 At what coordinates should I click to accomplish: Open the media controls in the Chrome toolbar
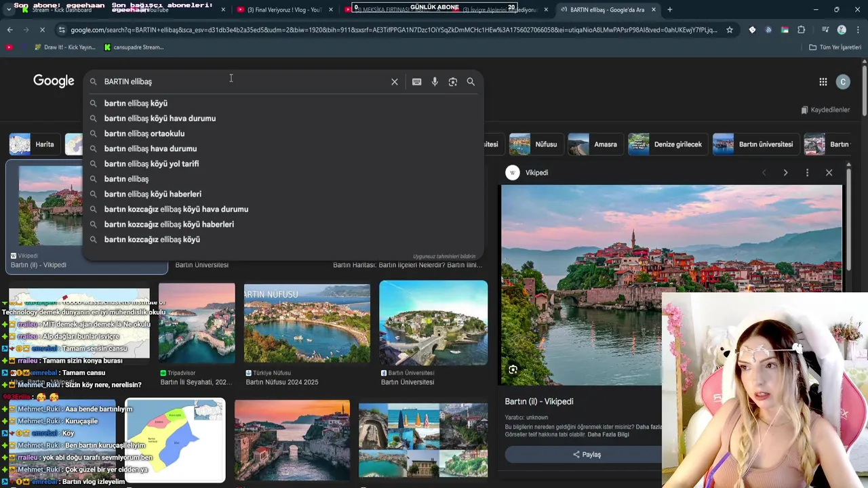[825, 30]
